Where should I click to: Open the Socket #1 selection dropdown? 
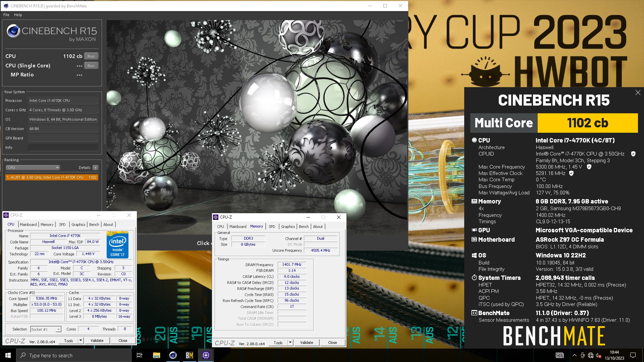(x=46, y=329)
